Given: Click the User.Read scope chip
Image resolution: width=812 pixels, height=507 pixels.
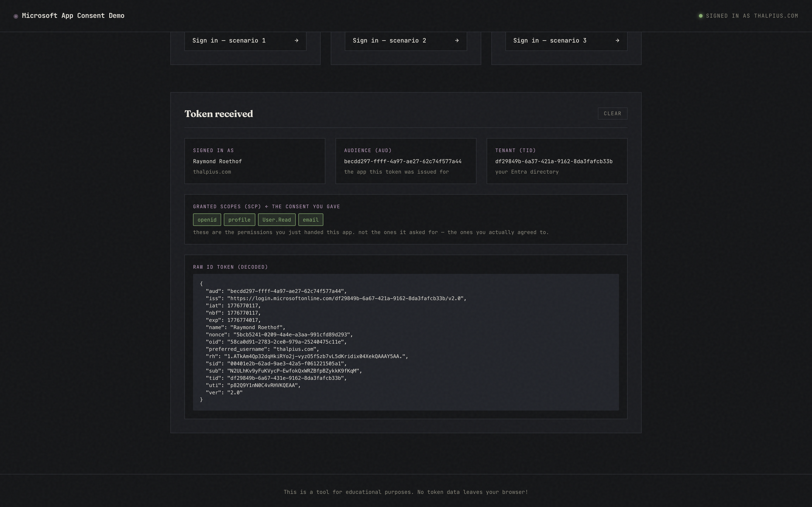Looking at the screenshot, I should coord(276,220).
